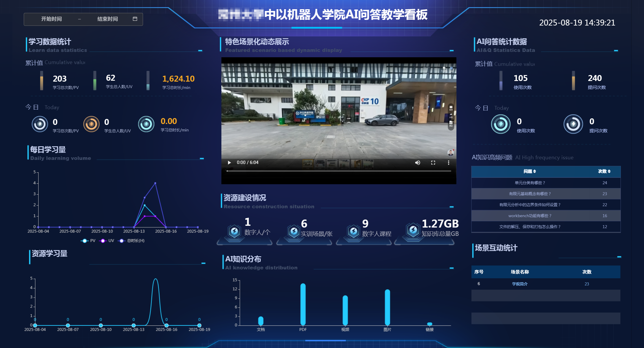Click the video progress seek bar
Image resolution: width=644 pixels, height=348 pixels.
point(339,171)
